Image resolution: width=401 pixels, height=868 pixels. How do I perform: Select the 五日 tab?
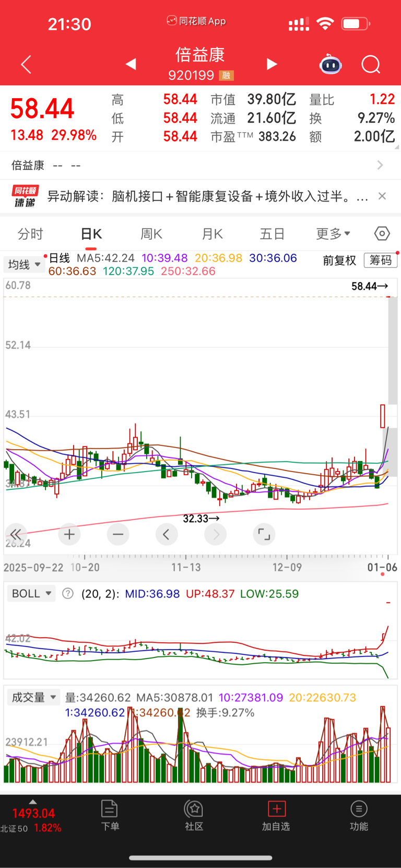(x=272, y=234)
